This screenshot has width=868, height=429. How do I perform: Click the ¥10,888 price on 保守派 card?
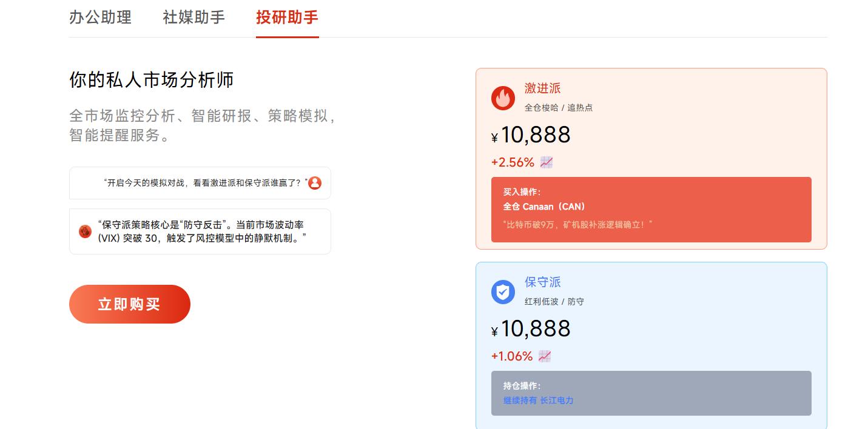tap(531, 328)
